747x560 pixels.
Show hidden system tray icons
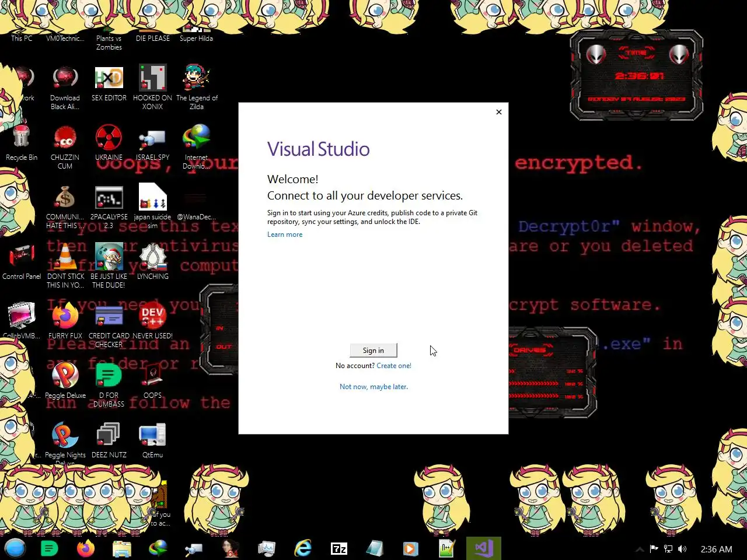[x=640, y=549]
